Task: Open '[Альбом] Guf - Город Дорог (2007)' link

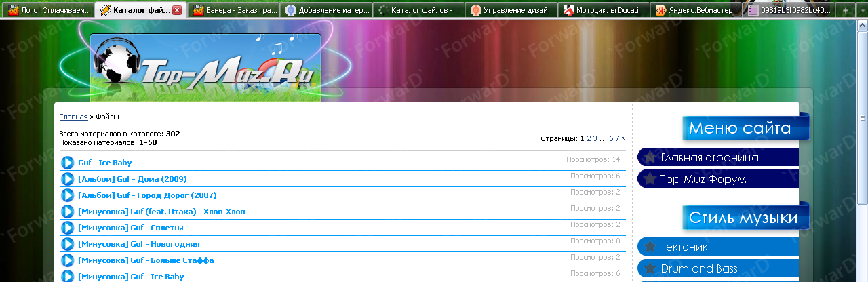Action: 147,195
